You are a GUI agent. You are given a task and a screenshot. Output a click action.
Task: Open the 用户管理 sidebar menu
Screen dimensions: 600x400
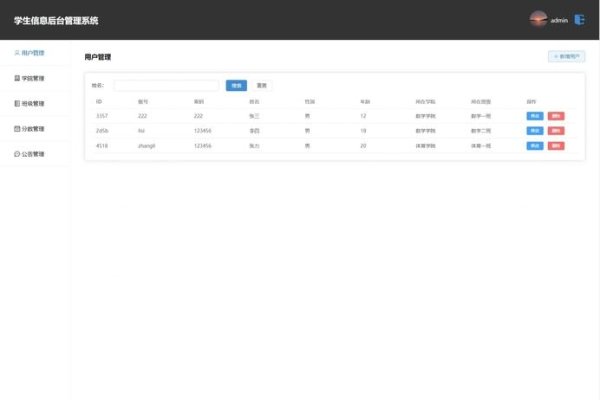pyautogui.click(x=35, y=53)
